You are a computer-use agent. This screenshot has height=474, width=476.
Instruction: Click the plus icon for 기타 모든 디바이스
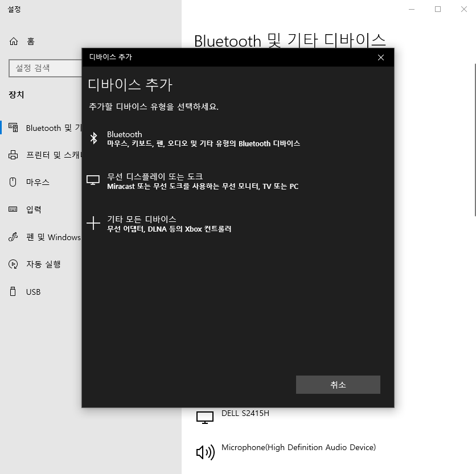point(93,224)
